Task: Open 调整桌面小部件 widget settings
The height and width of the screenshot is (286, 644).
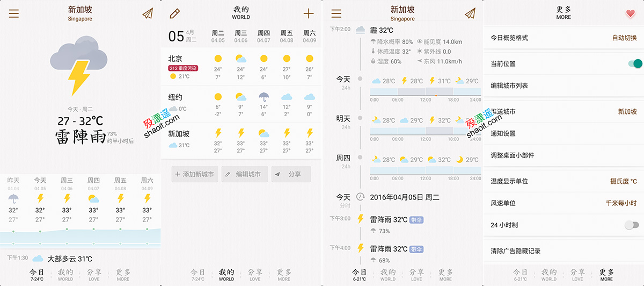Action: pos(563,155)
